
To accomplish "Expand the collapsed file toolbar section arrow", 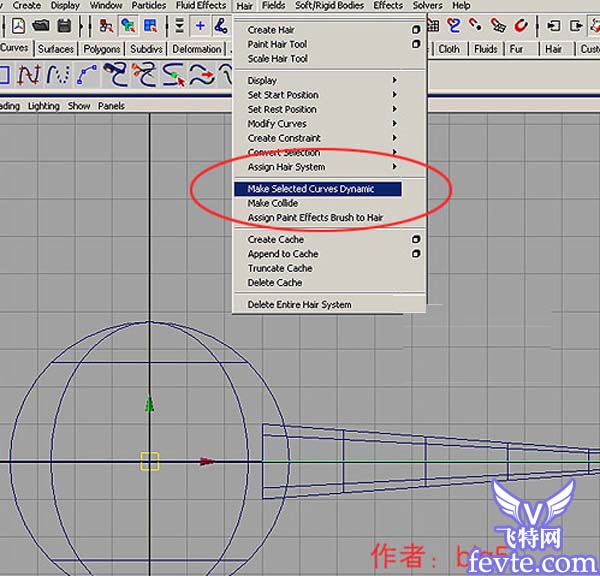I will pyautogui.click(x=82, y=26).
